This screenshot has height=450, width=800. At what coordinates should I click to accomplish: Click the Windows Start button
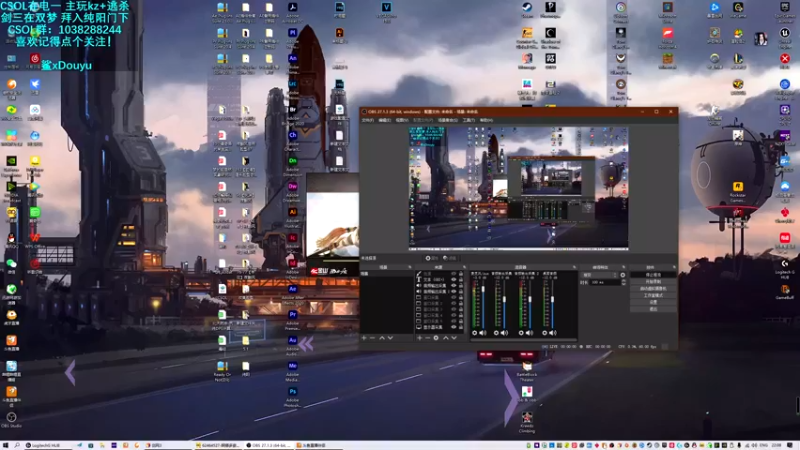pyautogui.click(x=5, y=445)
